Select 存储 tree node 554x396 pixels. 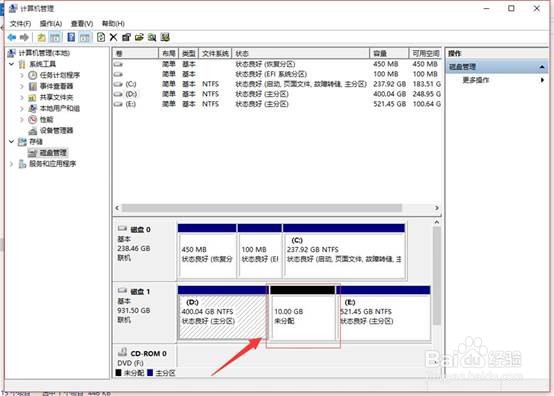point(36,142)
